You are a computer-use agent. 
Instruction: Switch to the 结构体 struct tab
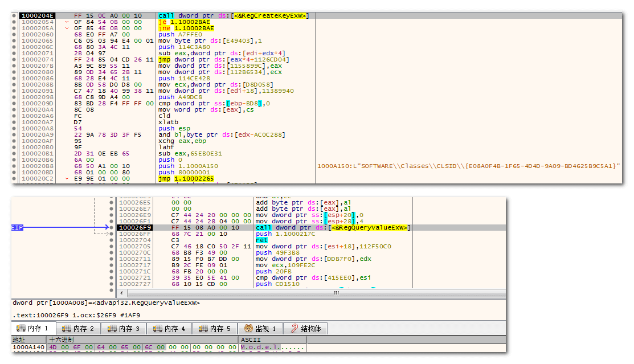[x=306, y=329]
